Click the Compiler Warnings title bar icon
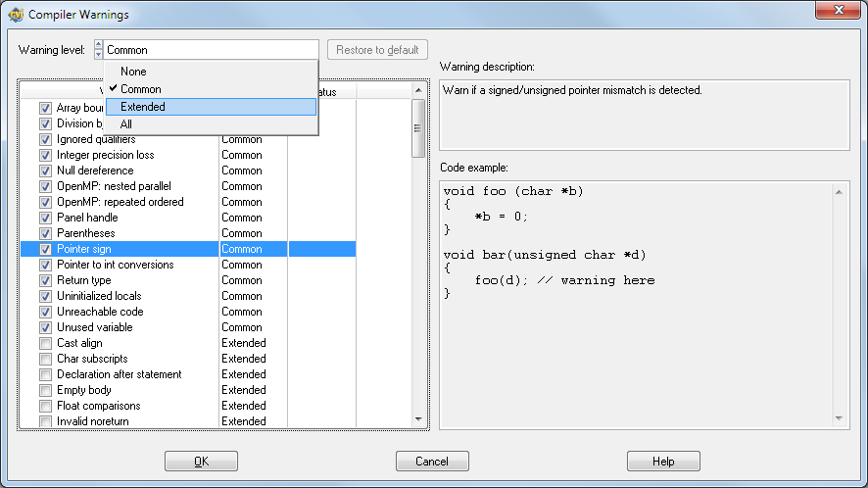The height and width of the screenshot is (488, 868). tap(15, 15)
